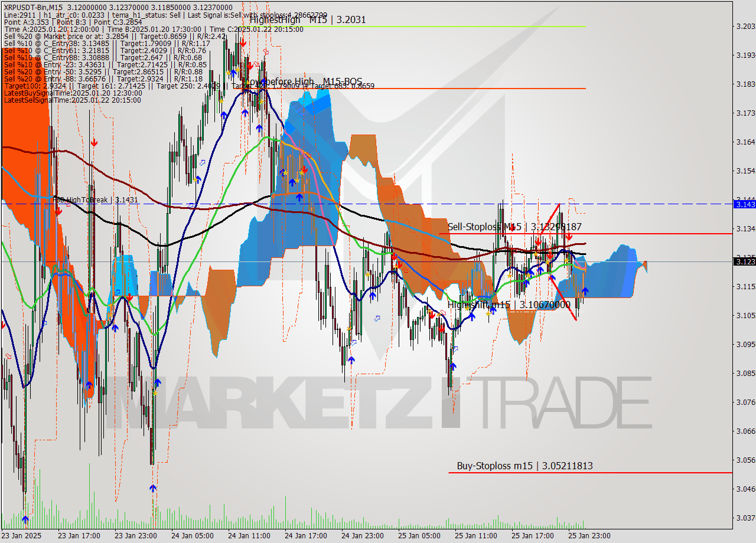
Task: Select the 'Low before High M15-BOS' label
Action: [x=303, y=81]
